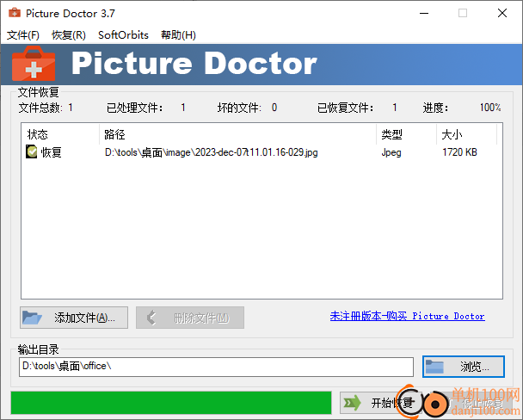Click the recovered status checkmark icon
The height and width of the screenshot is (420, 523).
[x=31, y=151]
